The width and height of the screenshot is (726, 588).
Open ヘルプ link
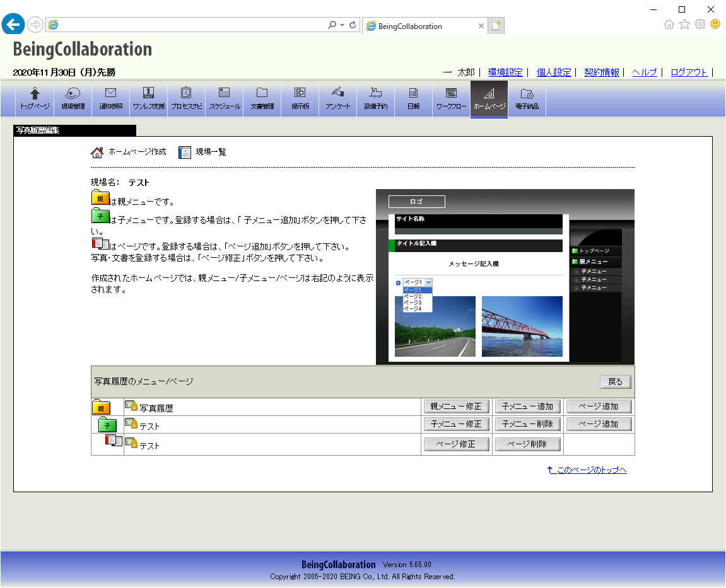[645, 72]
